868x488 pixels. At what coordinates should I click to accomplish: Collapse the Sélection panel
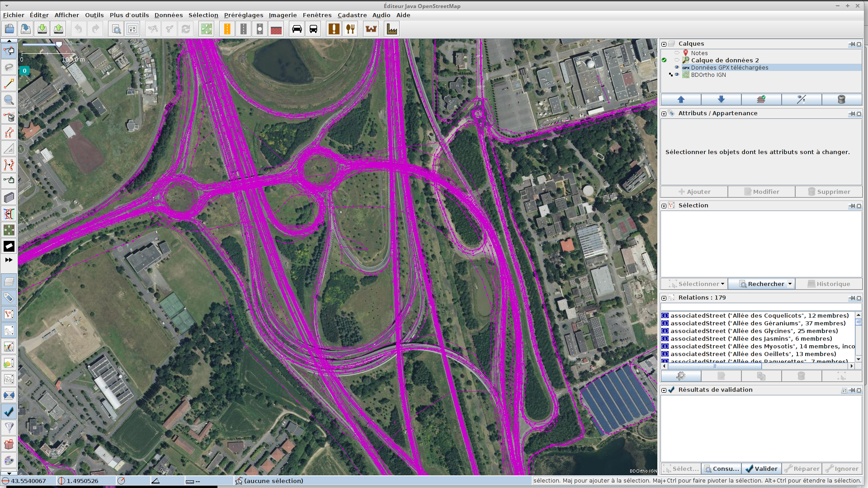664,206
